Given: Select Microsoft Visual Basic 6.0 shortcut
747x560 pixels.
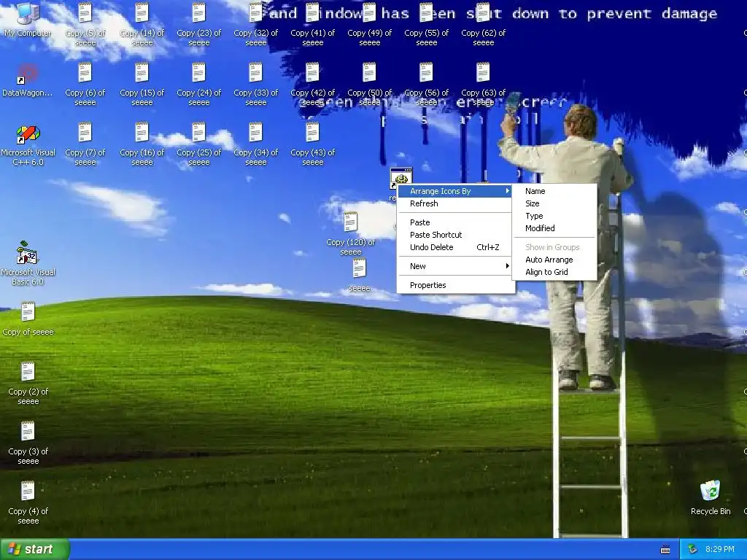Looking at the screenshot, I should [28, 263].
